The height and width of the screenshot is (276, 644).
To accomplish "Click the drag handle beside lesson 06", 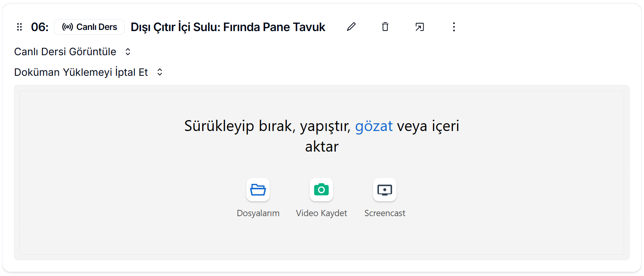I will (19, 27).
